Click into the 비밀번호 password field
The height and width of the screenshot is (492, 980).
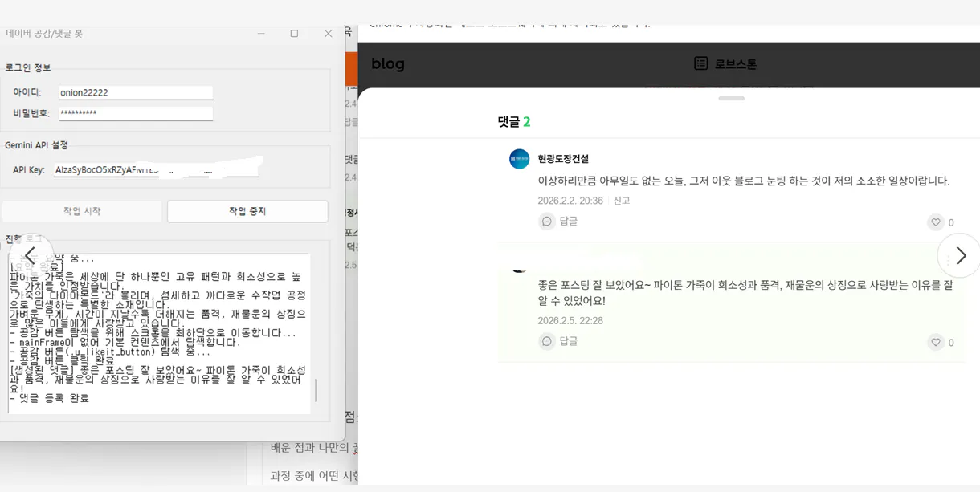tap(136, 113)
